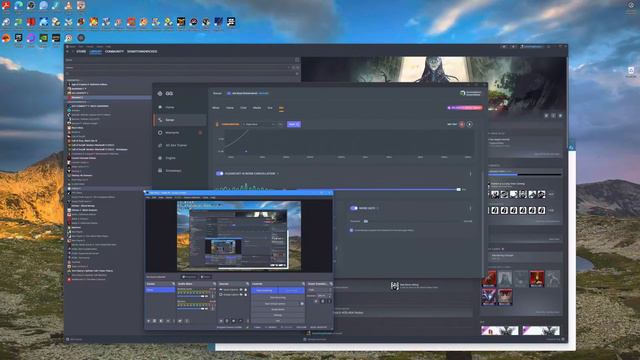This screenshot has height=360, width=640.
Task: Switch to the Mixer tab in Sonar
Action: (x=216, y=108)
